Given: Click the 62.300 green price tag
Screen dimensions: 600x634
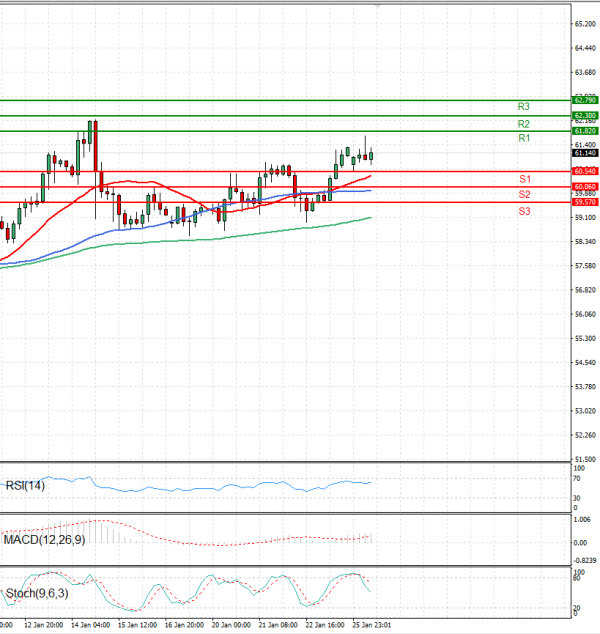Looking at the screenshot, I should (x=585, y=116).
